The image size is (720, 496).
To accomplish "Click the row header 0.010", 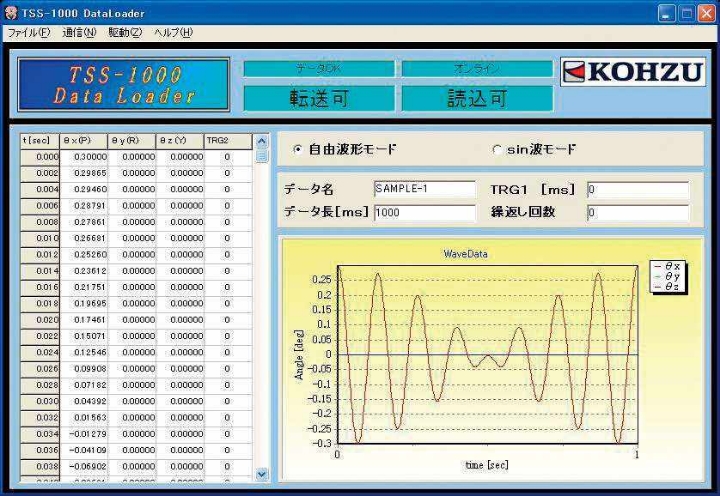I will [40, 238].
